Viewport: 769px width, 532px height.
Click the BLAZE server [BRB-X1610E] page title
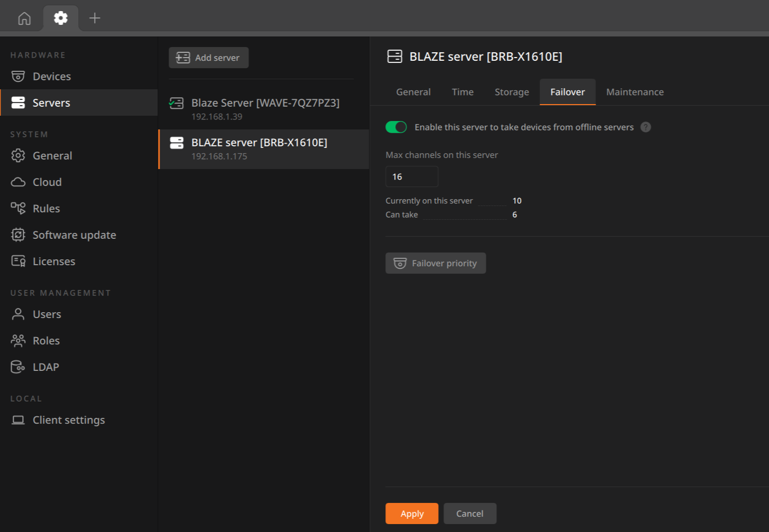(x=486, y=57)
